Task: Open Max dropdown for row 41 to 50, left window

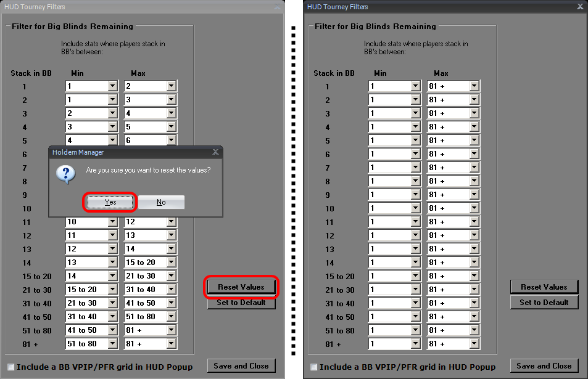Action: coord(172,317)
